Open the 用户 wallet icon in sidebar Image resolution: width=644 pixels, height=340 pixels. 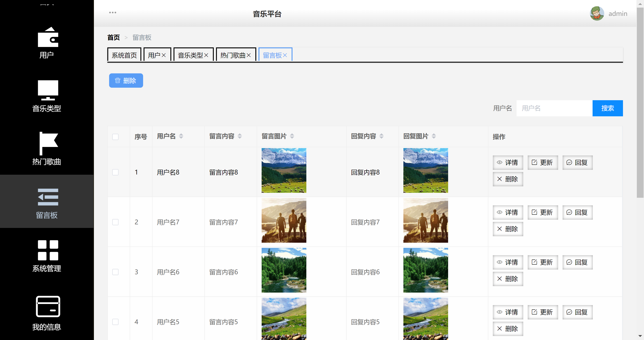click(x=48, y=37)
